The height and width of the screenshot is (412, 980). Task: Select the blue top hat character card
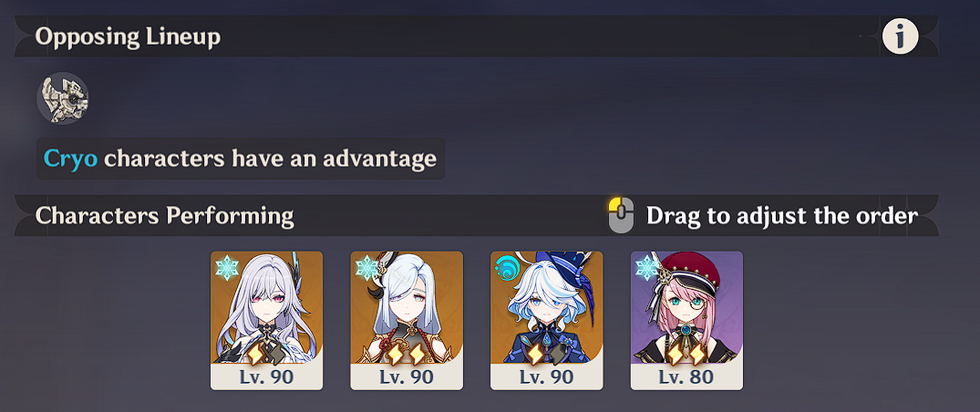point(547,321)
